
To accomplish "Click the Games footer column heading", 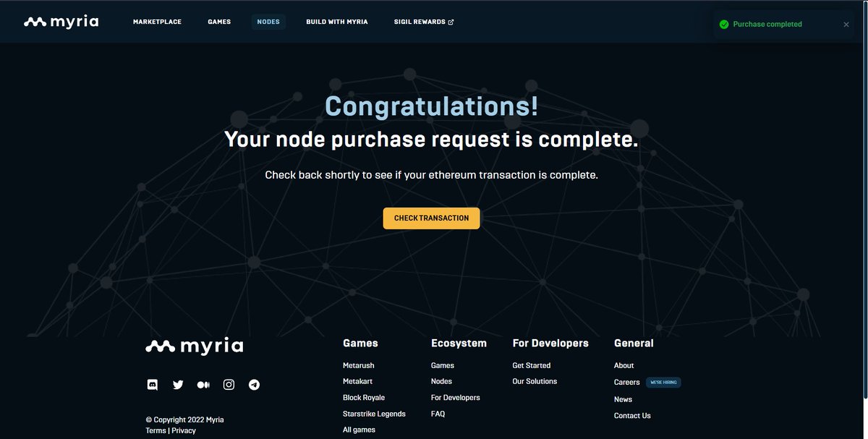I will 360,343.
